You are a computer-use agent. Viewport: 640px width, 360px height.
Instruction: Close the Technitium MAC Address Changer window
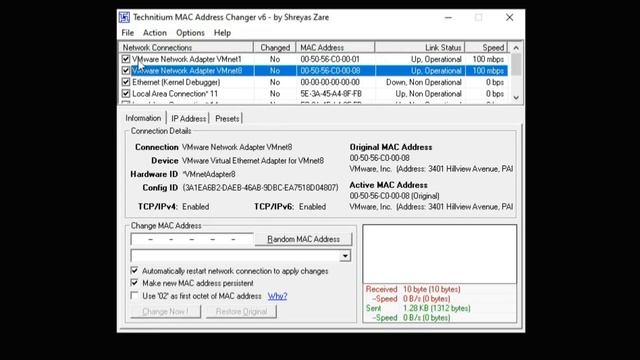click(509, 18)
